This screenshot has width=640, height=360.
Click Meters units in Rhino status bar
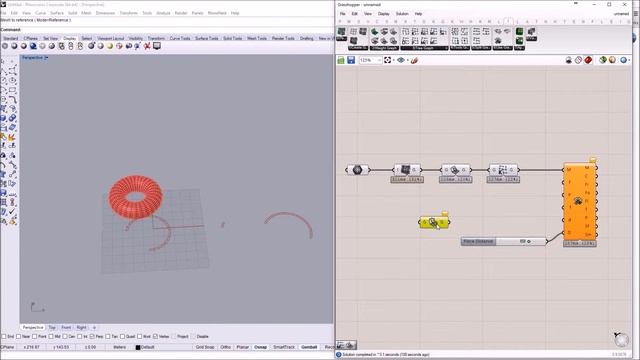pos(120,347)
